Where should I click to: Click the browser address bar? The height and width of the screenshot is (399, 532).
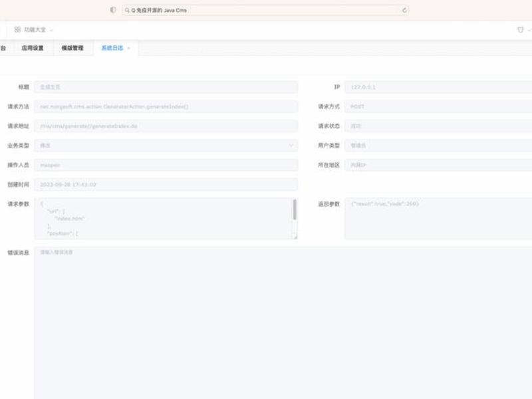[x=265, y=10]
